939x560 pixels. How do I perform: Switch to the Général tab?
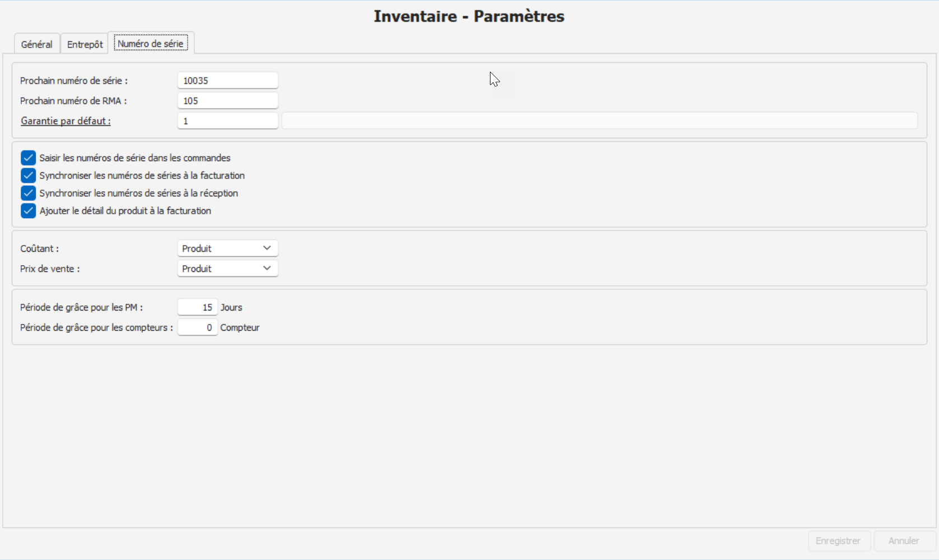[36, 44]
